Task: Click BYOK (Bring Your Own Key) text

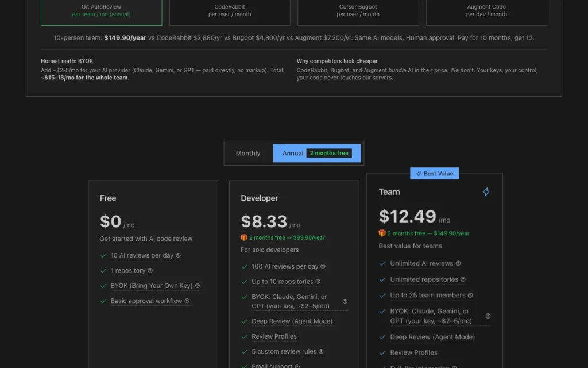Action: click(x=152, y=286)
